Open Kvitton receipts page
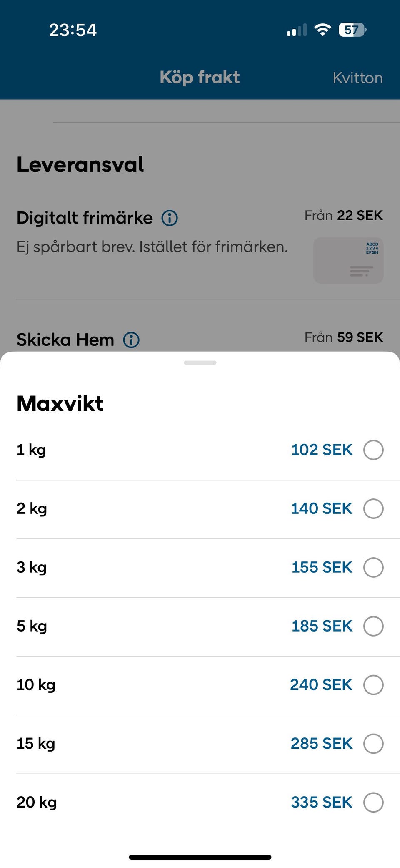The image size is (400, 868). point(357,78)
